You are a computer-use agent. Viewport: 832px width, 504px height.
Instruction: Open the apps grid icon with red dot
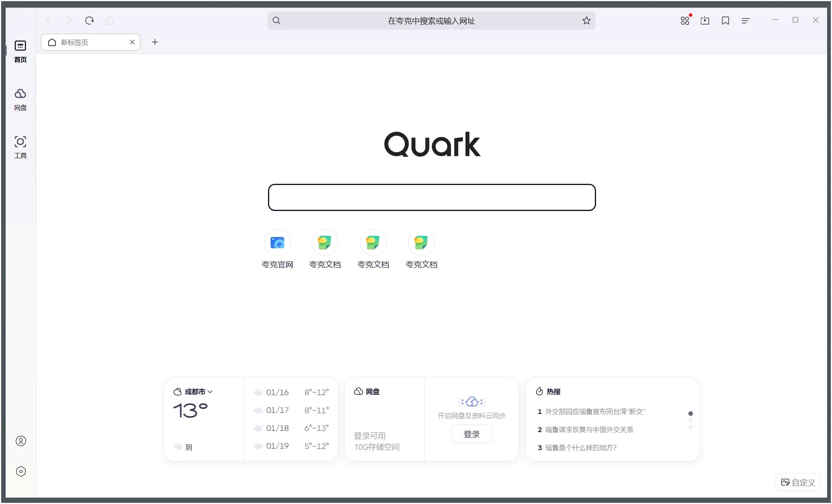point(685,20)
